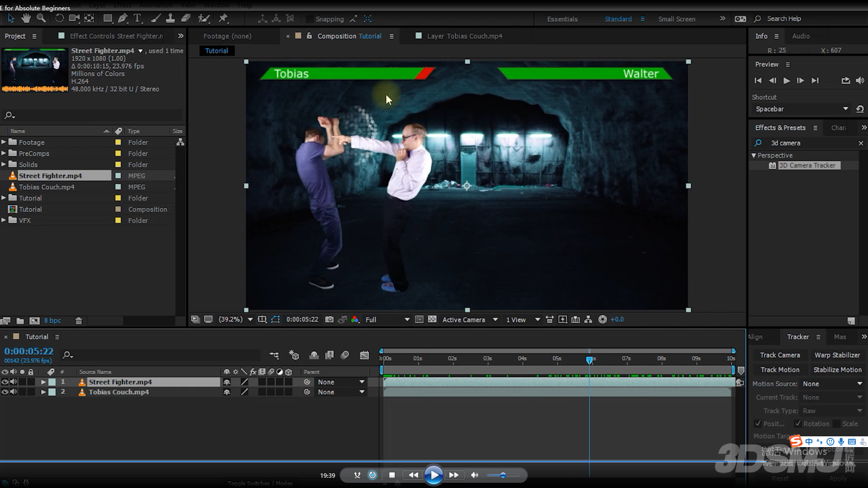868x488 pixels.
Task: Open Effect Controls Street Fighter tab
Action: point(116,36)
